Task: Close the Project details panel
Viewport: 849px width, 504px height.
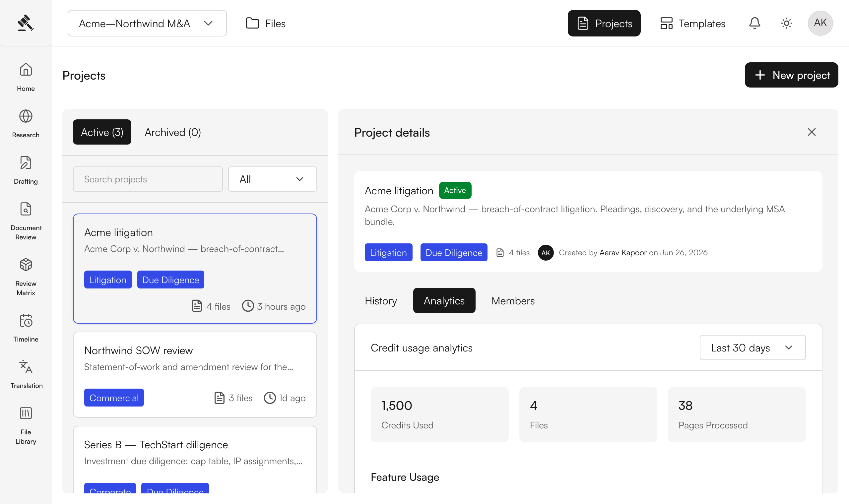Action: [811, 132]
